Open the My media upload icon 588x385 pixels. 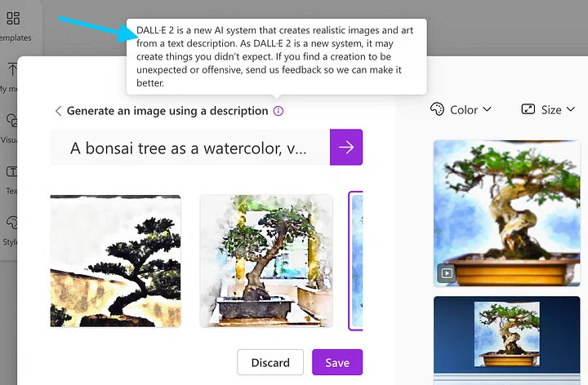[12, 69]
